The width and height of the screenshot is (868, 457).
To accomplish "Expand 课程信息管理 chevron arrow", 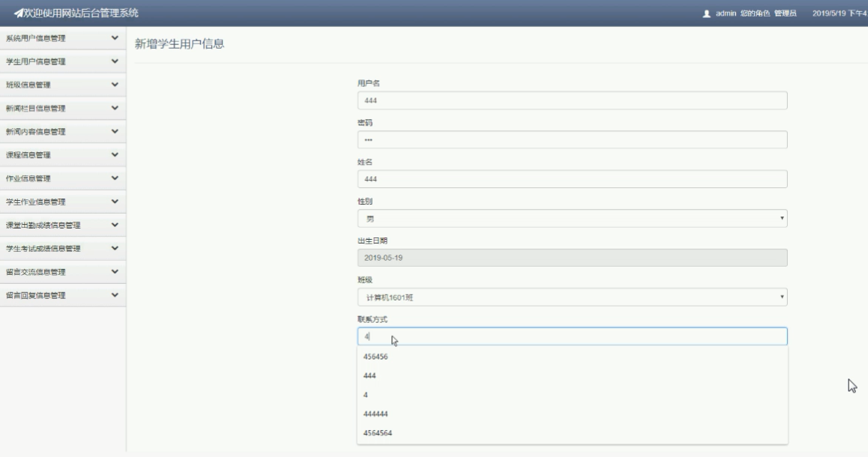I will click(115, 155).
